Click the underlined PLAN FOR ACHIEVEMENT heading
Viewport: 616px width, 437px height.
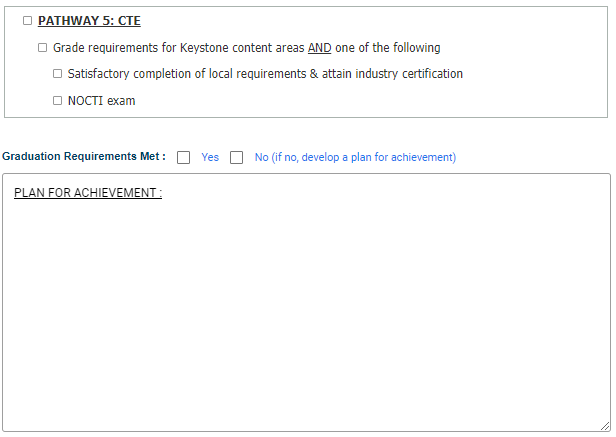(88, 193)
